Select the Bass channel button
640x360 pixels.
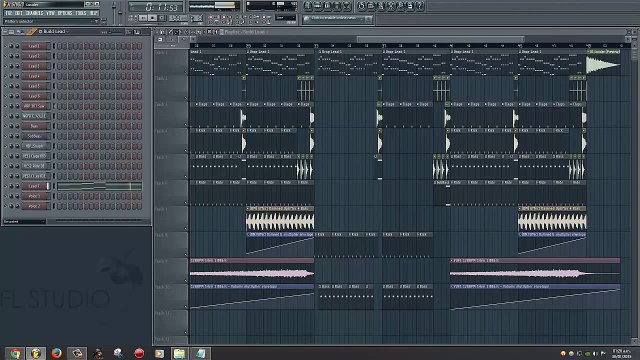point(36,126)
